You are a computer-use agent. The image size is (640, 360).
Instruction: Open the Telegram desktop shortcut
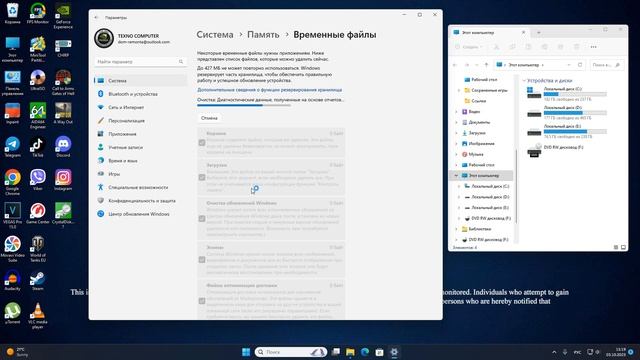(x=12, y=147)
